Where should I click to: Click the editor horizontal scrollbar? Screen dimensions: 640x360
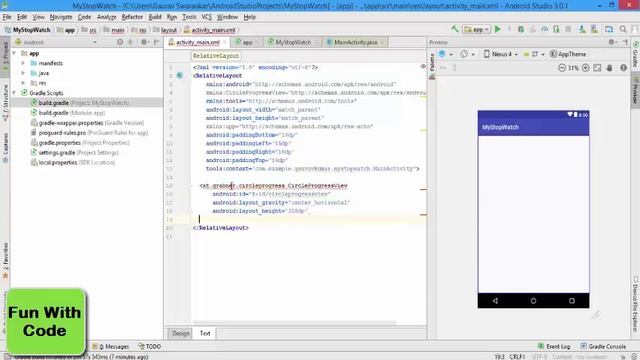pos(294,323)
